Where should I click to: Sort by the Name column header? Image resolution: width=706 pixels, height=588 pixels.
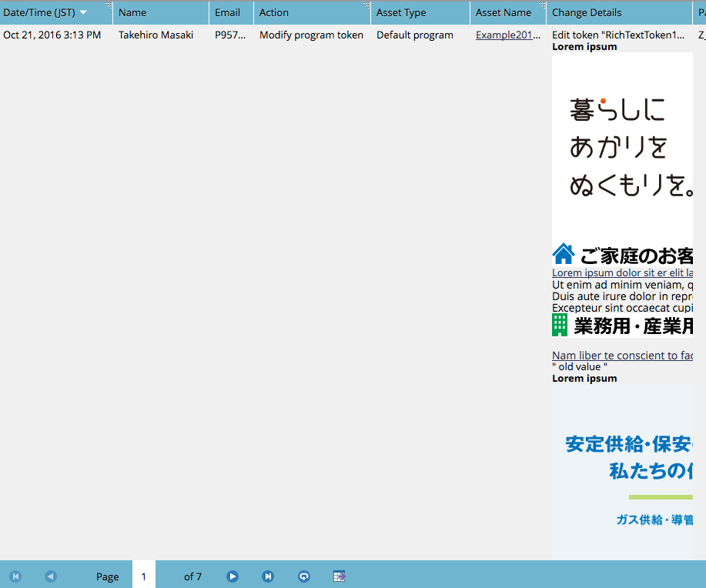point(132,12)
